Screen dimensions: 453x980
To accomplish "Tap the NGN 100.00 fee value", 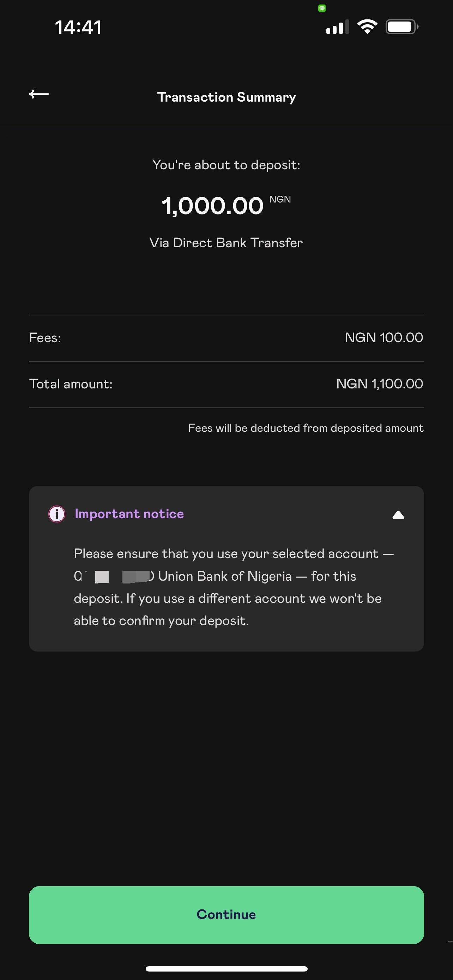I will 384,338.
